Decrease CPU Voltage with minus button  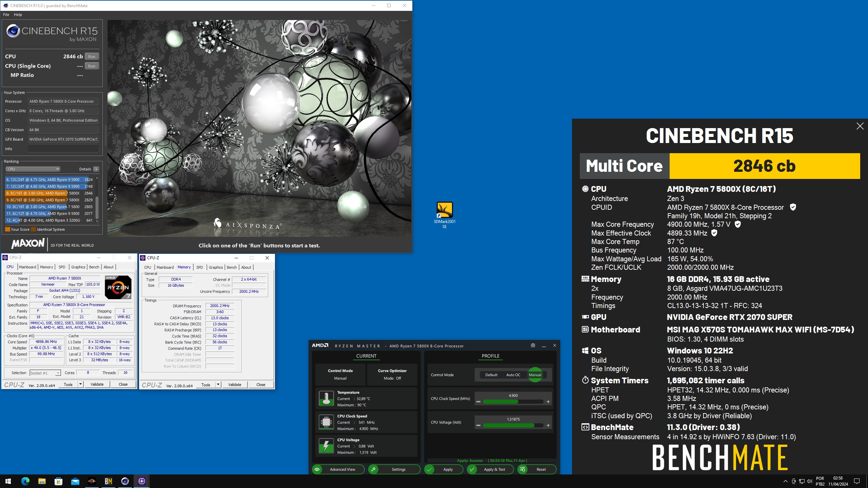click(x=478, y=425)
